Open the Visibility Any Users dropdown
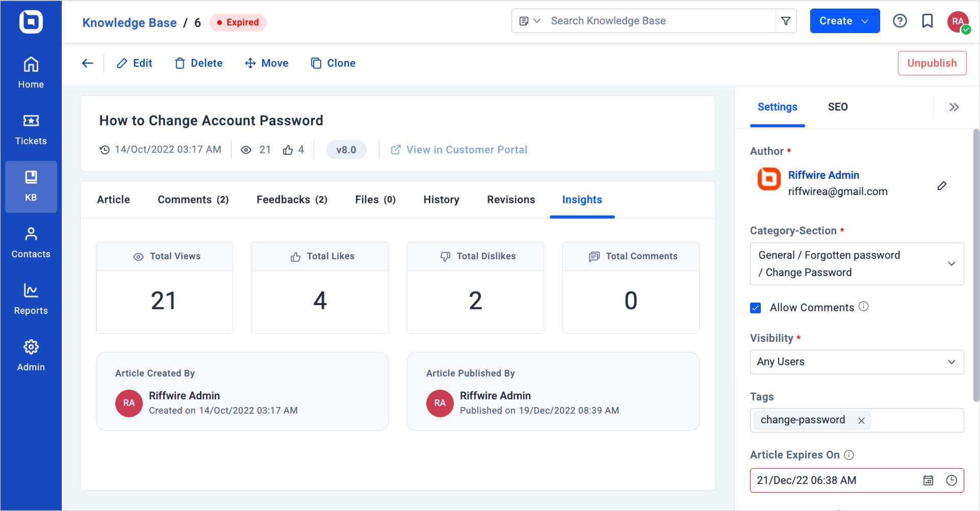This screenshot has height=511, width=980. [857, 362]
